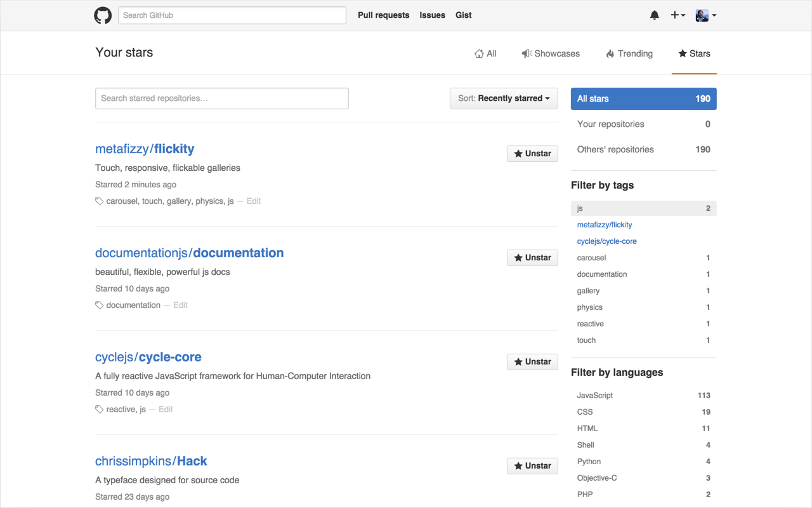
Task: Click Edit next to flickity's tags
Action: [253, 201]
